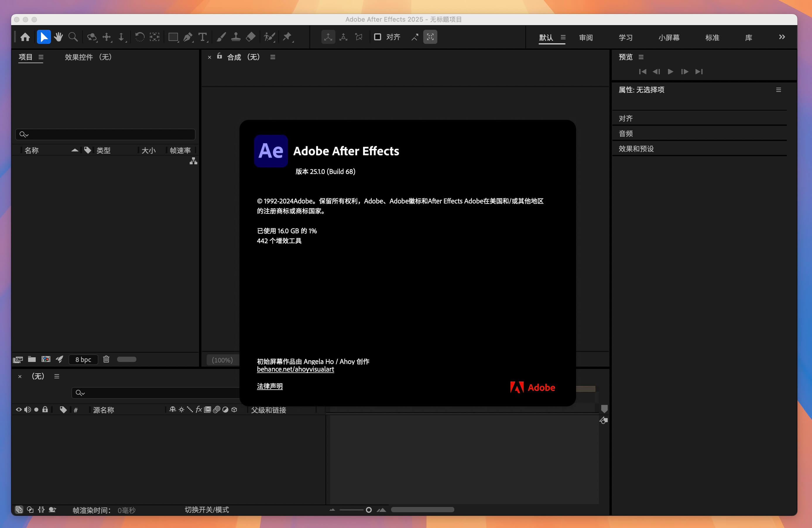This screenshot has width=812, height=528.
Task: Open the behance.net/ahoyvisualart link
Action: (x=295, y=369)
